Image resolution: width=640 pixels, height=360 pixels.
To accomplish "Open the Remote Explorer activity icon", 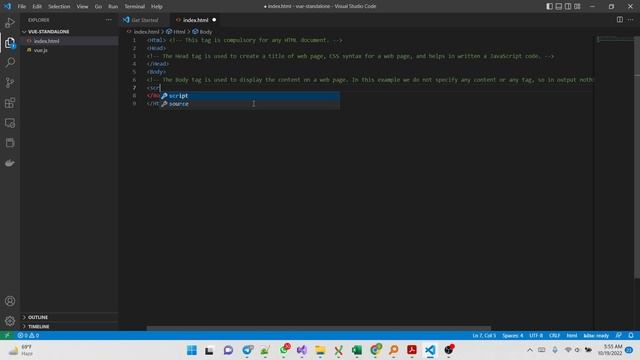I will click(x=10, y=123).
